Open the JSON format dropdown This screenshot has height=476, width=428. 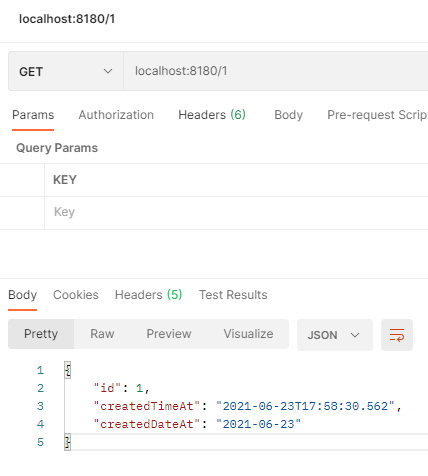[x=335, y=335]
